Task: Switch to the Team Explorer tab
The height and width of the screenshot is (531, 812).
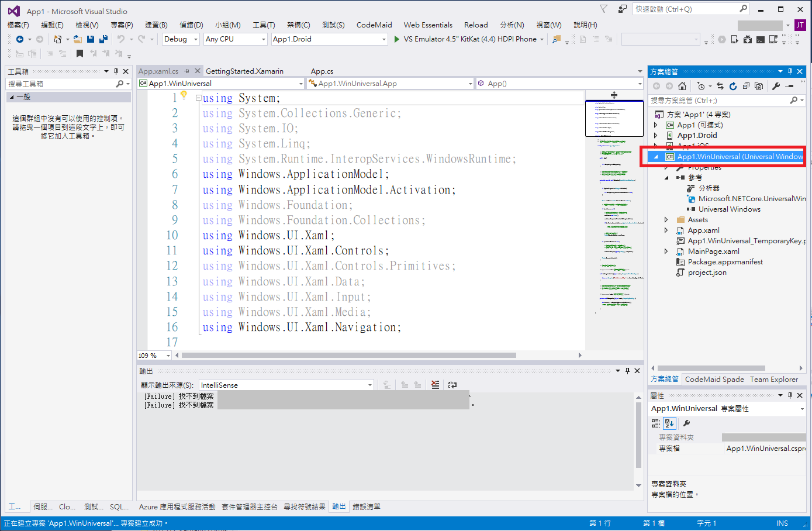Action: tap(774, 380)
